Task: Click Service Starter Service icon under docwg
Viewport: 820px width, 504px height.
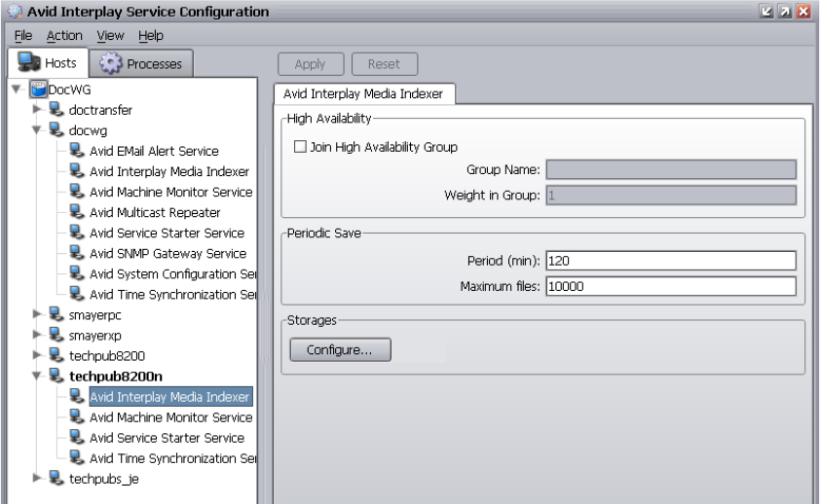Action: point(77,233)
